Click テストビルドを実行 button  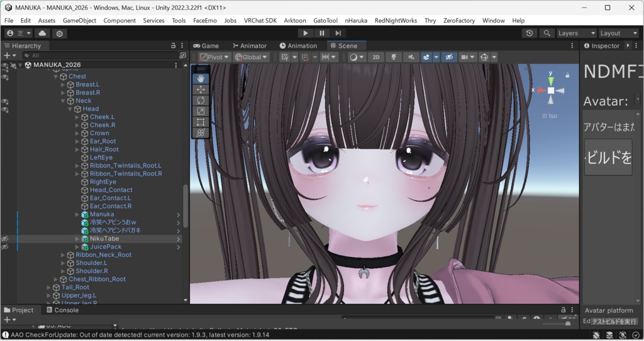614,322
